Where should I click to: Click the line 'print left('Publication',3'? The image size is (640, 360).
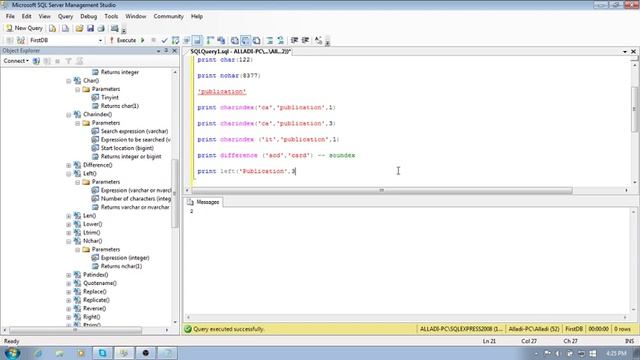click(247, 171)
